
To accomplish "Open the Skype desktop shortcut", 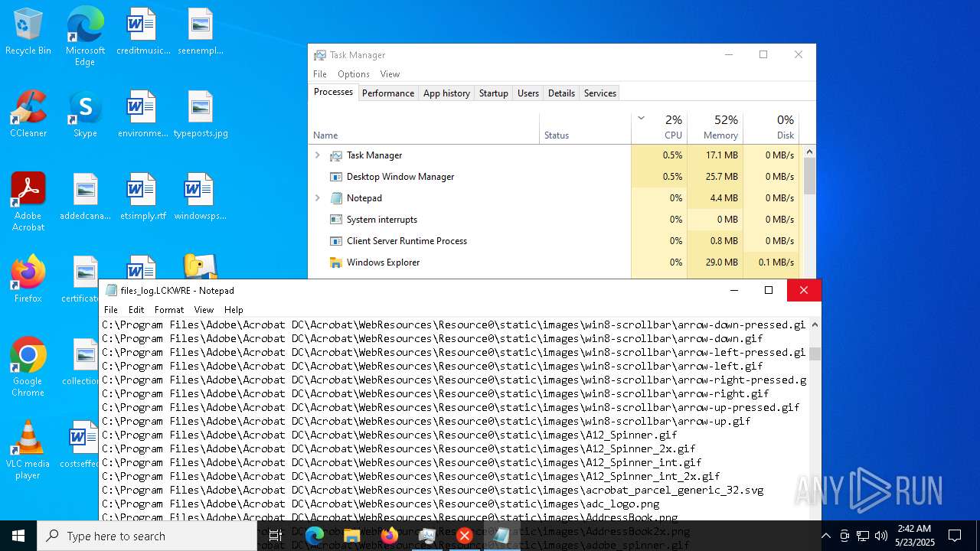I will (x=85, y=114).
